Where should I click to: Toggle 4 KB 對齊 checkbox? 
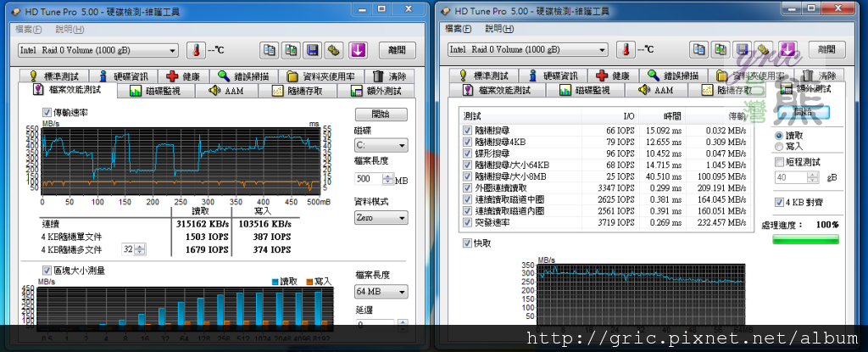(780, 203)
